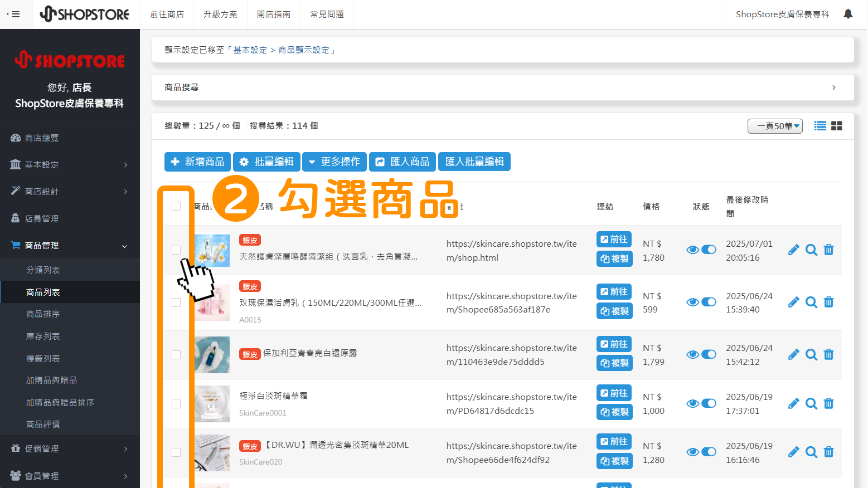This screenshot has width=868, height=488.
Task: Switch to list view icon
Action: coord(820,126)
